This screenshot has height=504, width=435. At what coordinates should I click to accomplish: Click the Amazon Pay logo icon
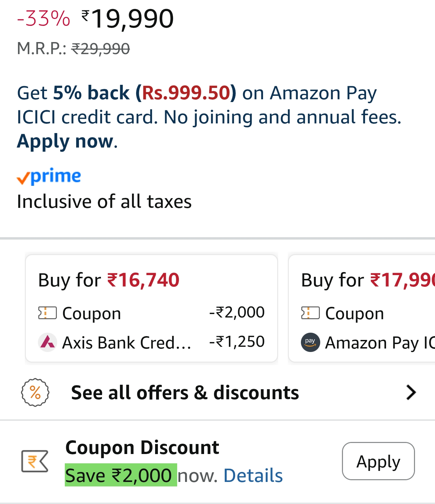[310, 342]
